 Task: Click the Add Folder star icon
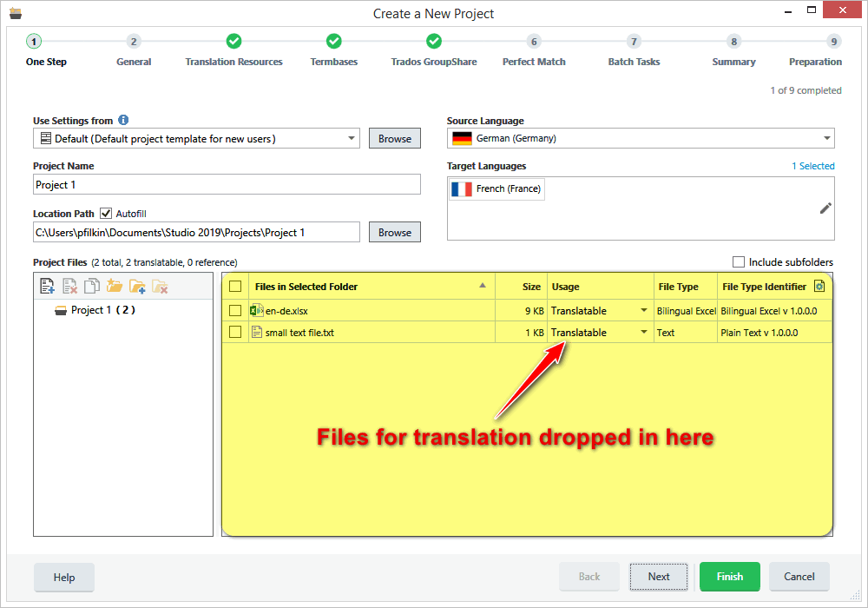[x=115, y=286]
